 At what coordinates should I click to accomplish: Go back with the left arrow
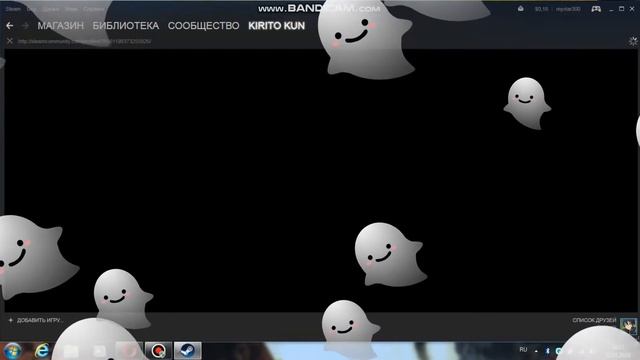coord(10,26)
